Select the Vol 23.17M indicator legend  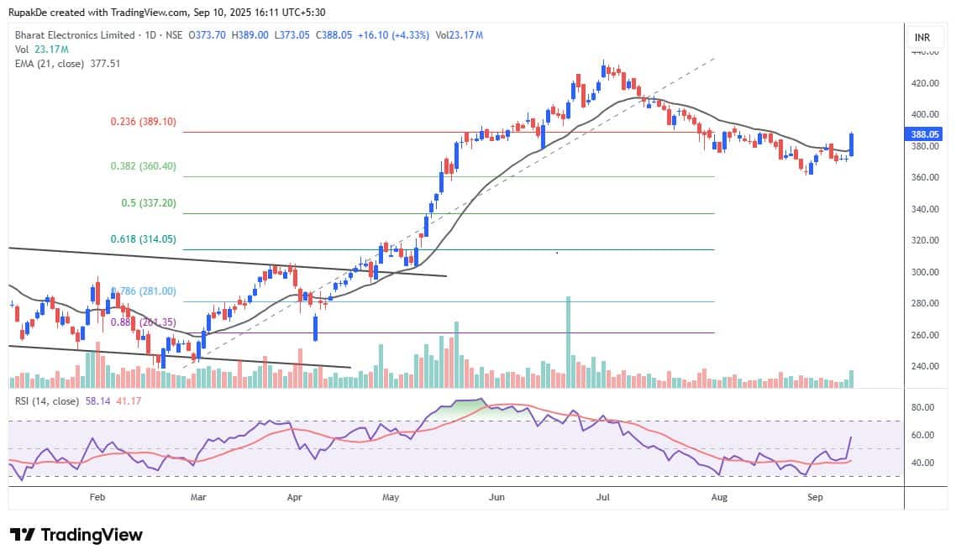click(39, 48)
